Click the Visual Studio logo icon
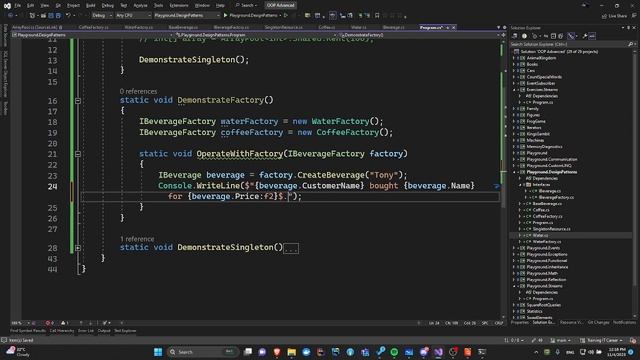 coord(7,5)
